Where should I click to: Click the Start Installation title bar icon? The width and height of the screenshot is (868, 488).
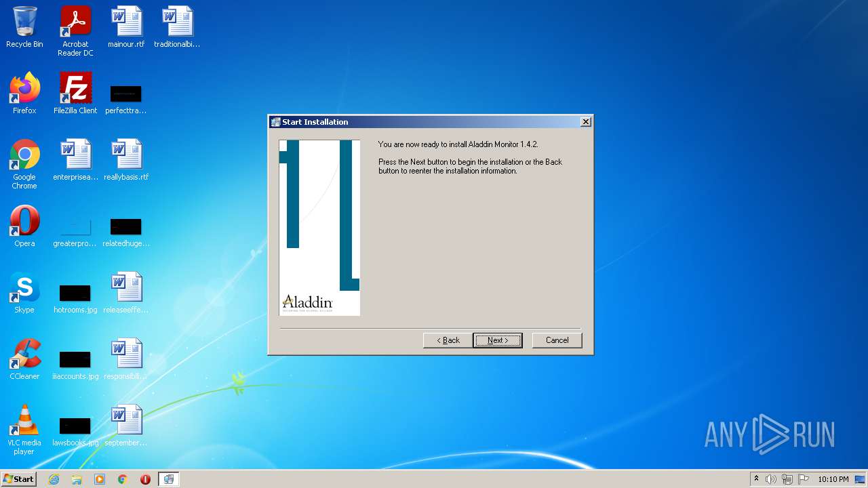pyautogui.click(x=275, y=122)
